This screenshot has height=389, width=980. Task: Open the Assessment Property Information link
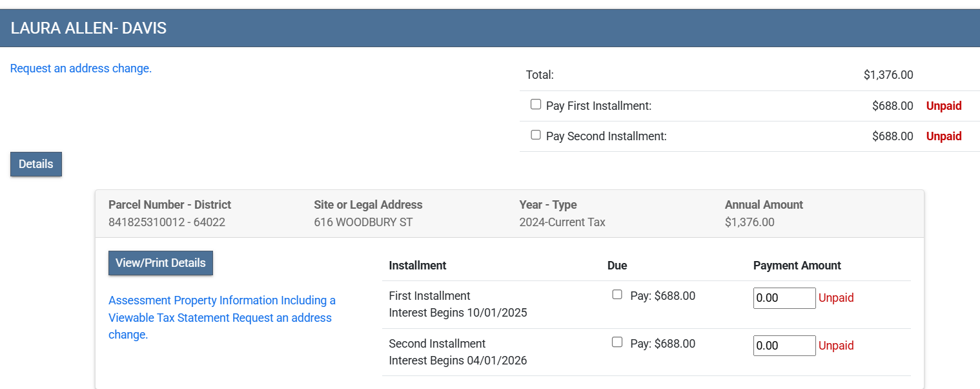pos(221,300)
